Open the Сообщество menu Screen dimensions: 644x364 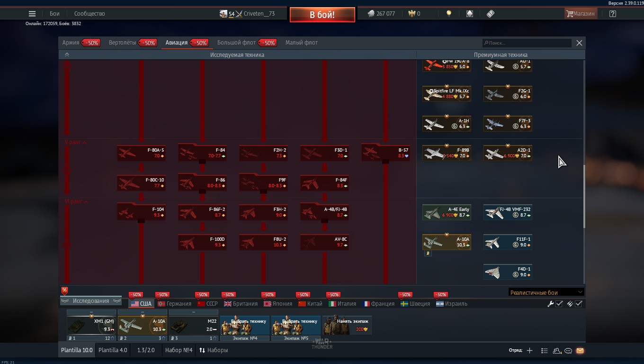point(89,14)
